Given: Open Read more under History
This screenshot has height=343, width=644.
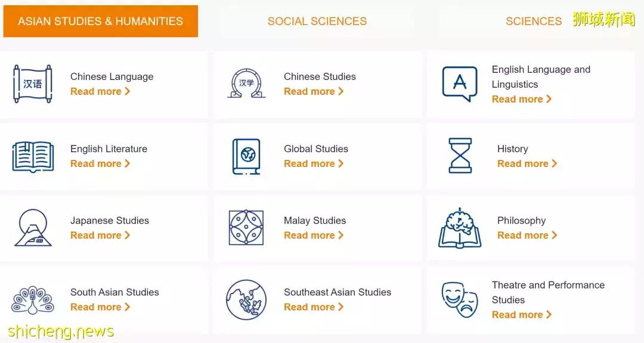Looking at the screenshot, I should tap(527, 163).
